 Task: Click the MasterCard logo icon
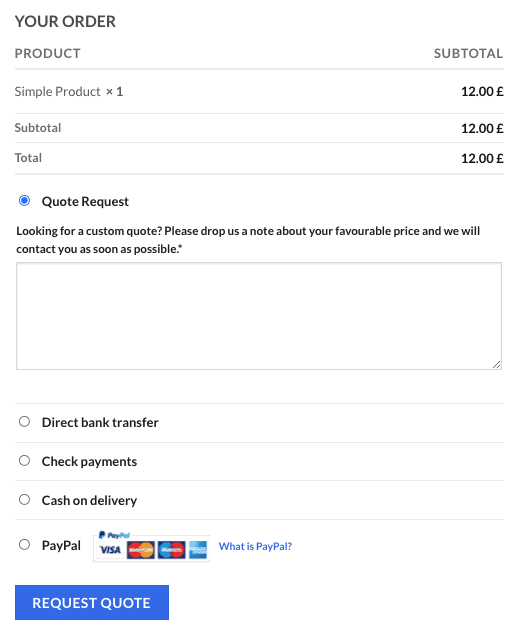(x=140, y=550)
